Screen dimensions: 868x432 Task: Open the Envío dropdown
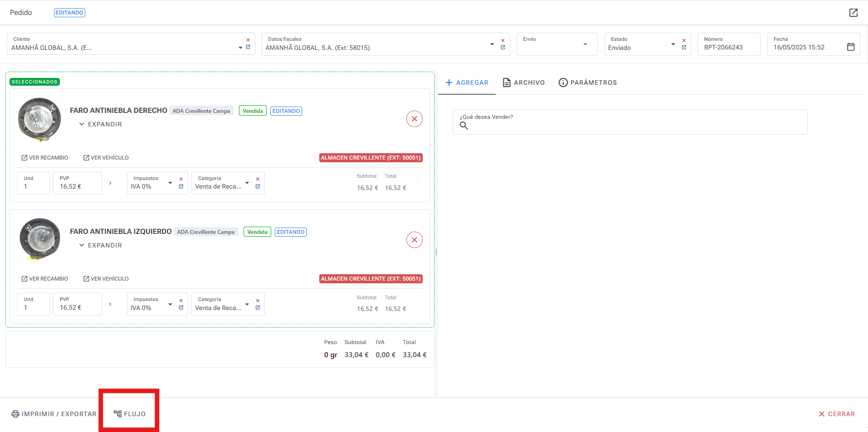[x=585, y=44]
